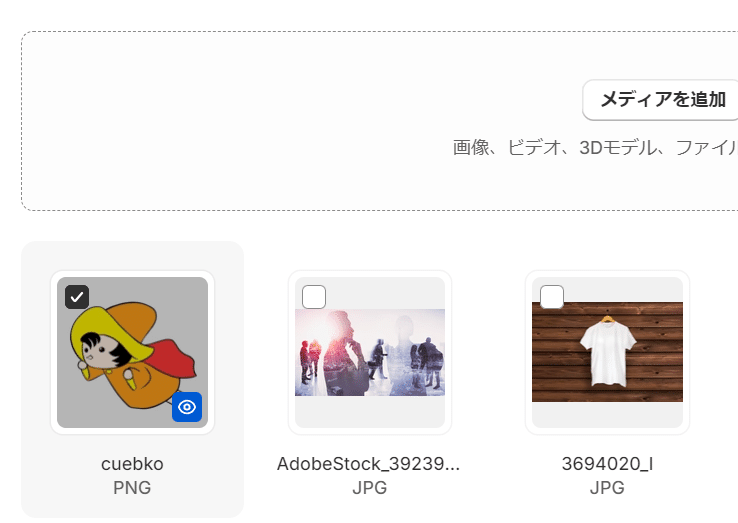Click the hanger holding the white t-shirt
The height and width of the screenshot is (523, 738).
click(x=608, y=319)
